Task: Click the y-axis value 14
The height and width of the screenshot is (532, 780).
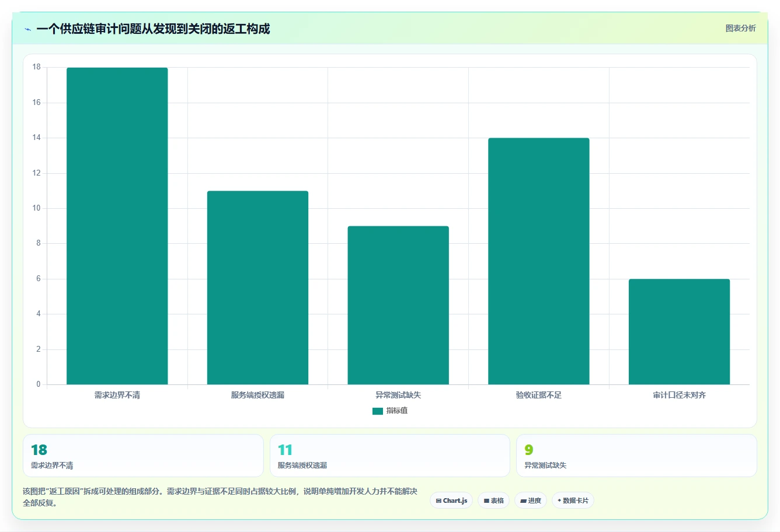Action: (37, 138)
